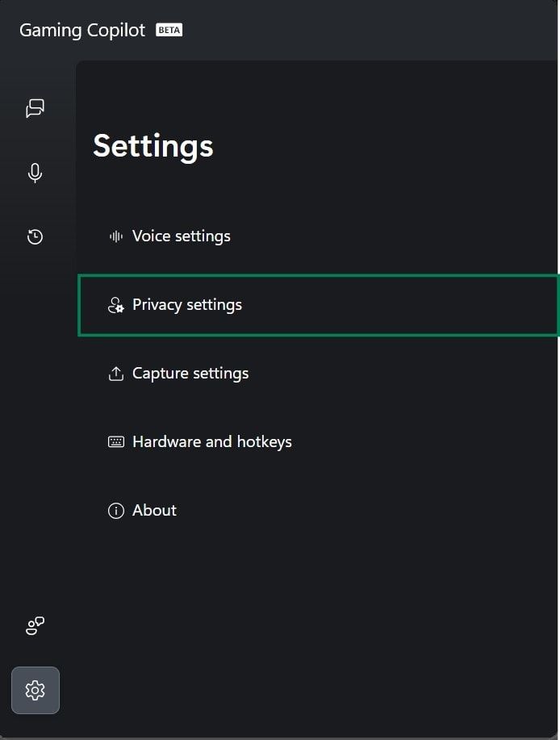Click the feedback icon near the bottom sidebar
Viewport: 560px width, 740px height.
(x=34, y=625)
